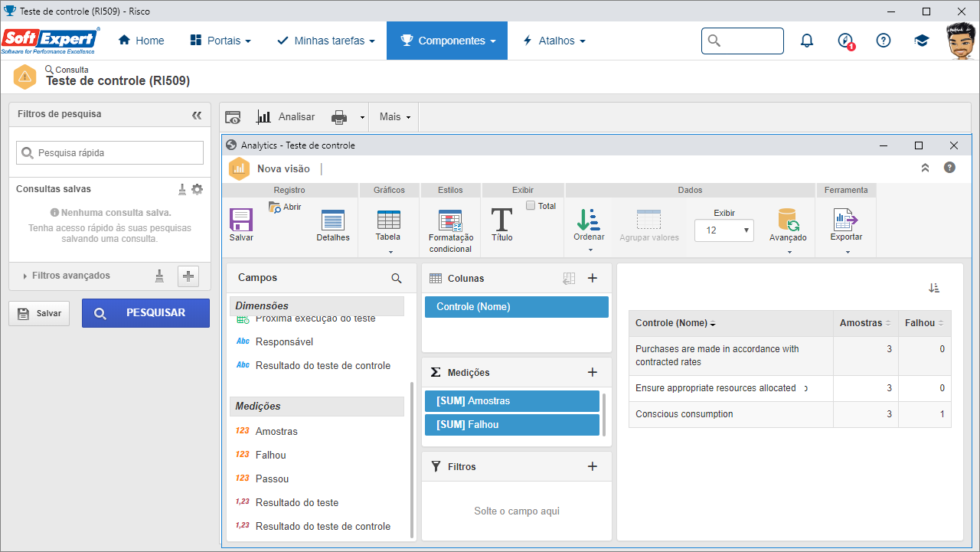The width and height of the screenshot is (980, 552).
Task: Open the training graduation cap icon
Action: [922, 41]
